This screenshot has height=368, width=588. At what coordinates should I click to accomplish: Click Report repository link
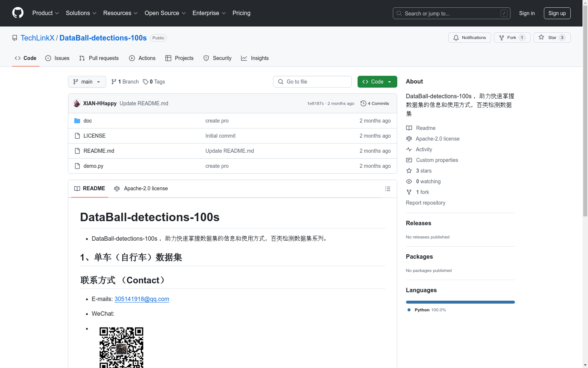point(426,203)
